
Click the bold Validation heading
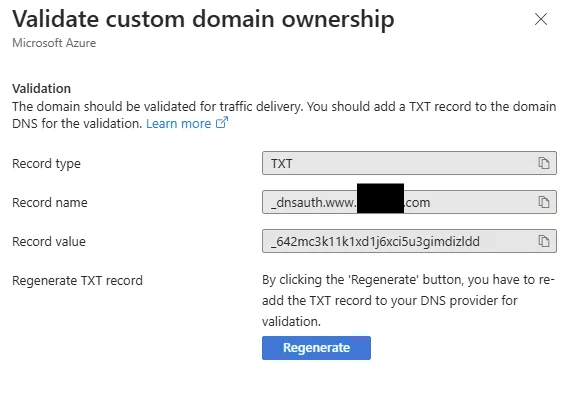click(42, 89)
